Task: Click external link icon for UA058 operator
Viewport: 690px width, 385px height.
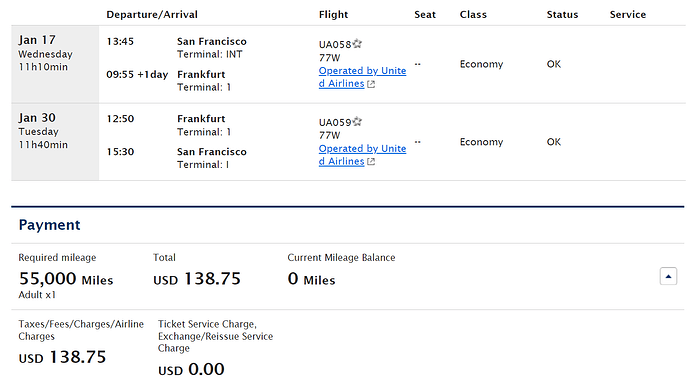Action: pyautogui.click(x=371, y=84)
